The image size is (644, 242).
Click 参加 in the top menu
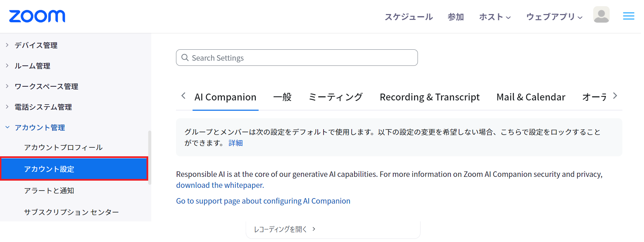click(x=456, y=16)
